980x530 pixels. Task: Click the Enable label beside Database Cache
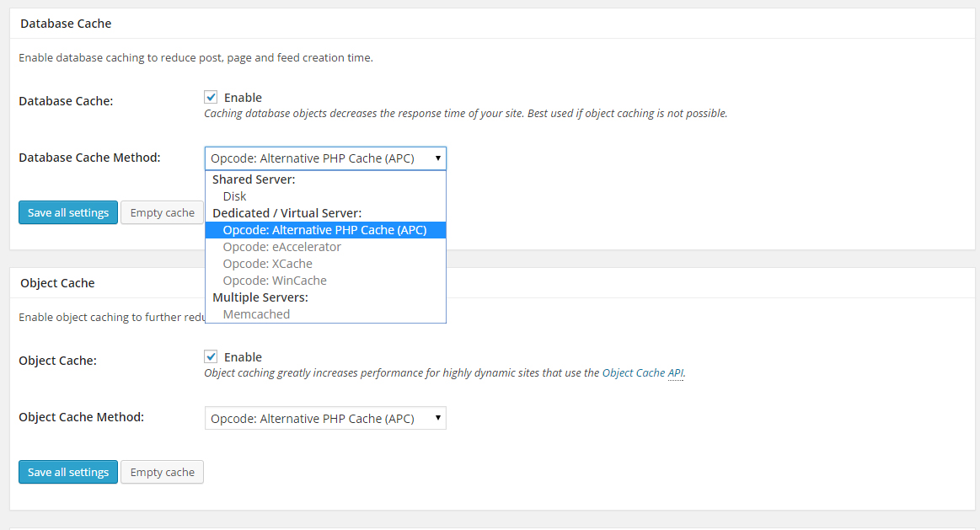pyautogui.click(x=243, y=98)
